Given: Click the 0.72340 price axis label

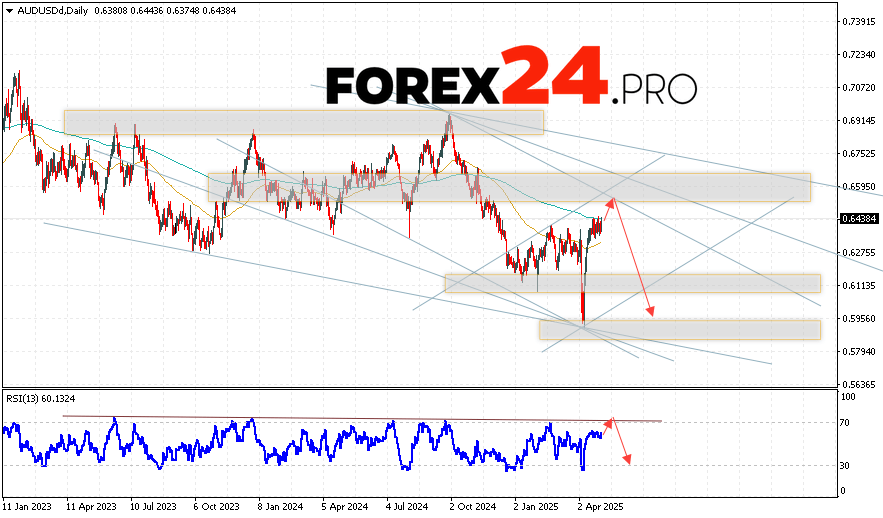Looking at the screenshot, I should pos(859,55).
